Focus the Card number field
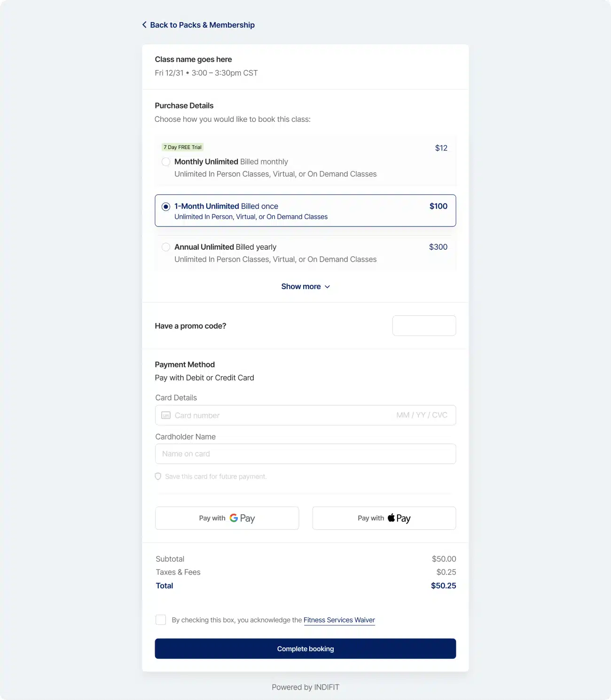Screen dimensions: 611x700 pyautogui.click(x=282, y=415)
